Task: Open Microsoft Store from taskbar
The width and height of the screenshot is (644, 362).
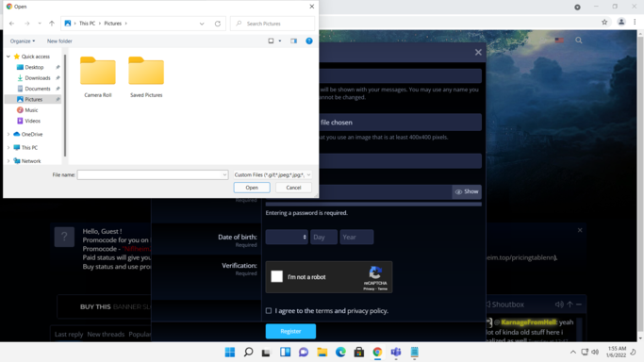Action: click(x=359, y=352)
